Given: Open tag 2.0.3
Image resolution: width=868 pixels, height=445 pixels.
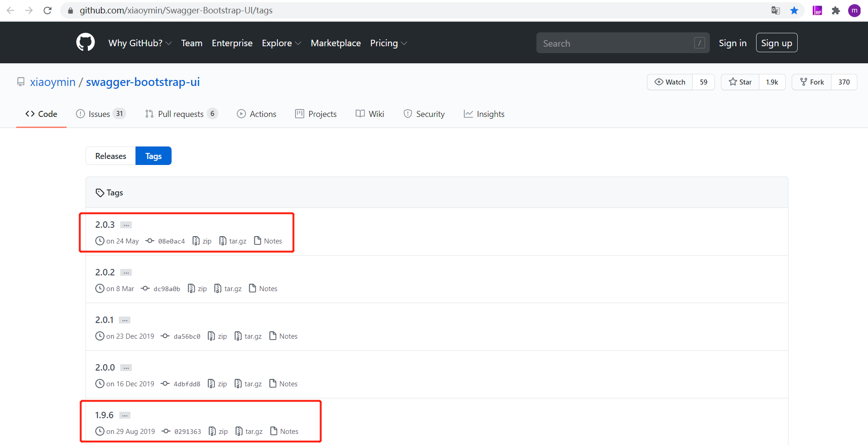Looking at the screenshot, I should coord(105,225).
